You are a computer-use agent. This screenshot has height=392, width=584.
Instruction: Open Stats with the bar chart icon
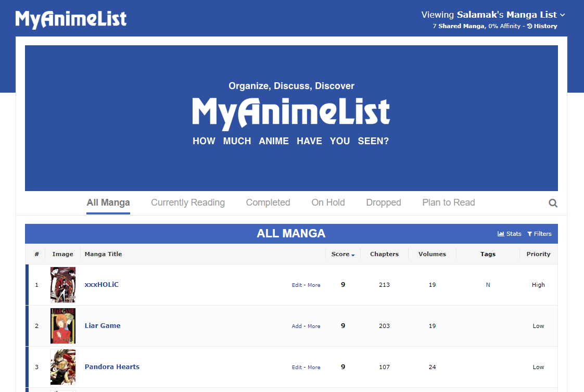(510, 234)
